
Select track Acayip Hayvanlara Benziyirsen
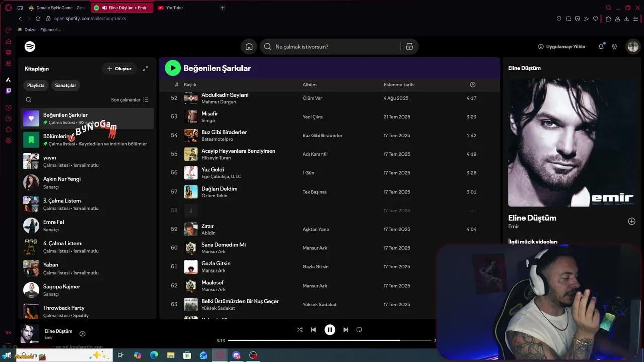238,151
